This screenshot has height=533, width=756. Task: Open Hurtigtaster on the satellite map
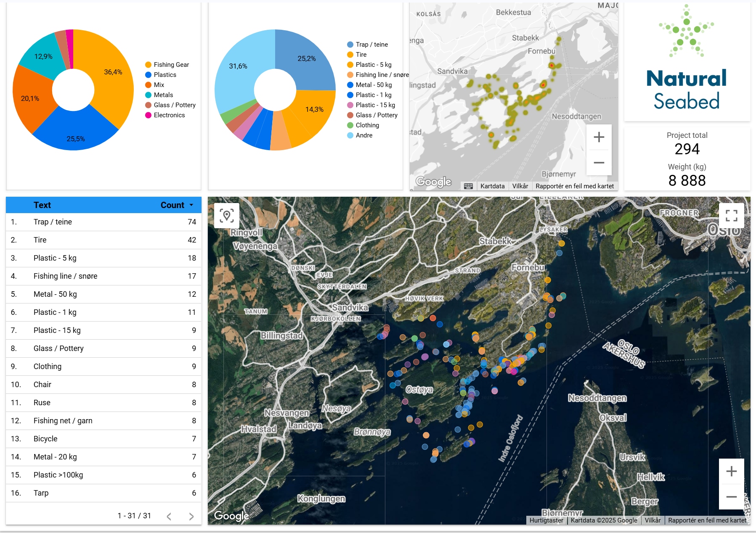pyautogui.click(x=546, y=520)
